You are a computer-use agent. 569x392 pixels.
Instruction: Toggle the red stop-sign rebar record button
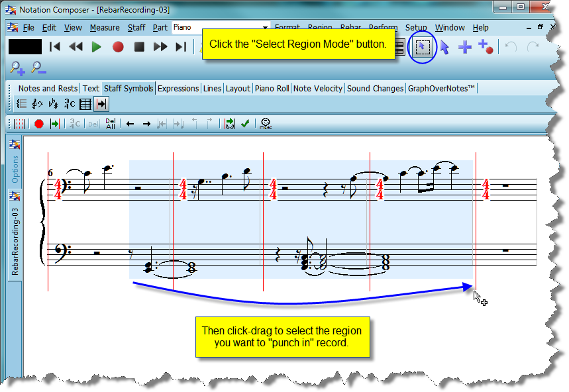(x=39, y=124)
